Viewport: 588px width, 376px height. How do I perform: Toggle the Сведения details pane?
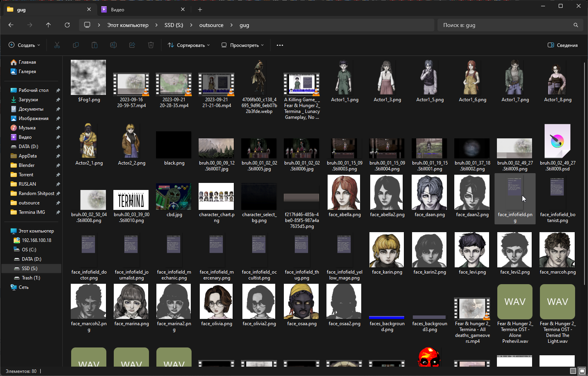point(563,45)
